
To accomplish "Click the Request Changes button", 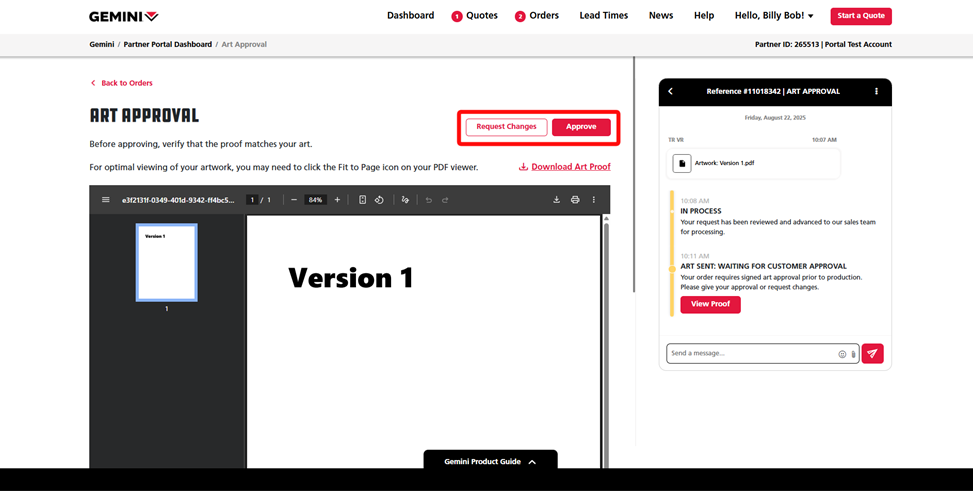I will [506, 127].
